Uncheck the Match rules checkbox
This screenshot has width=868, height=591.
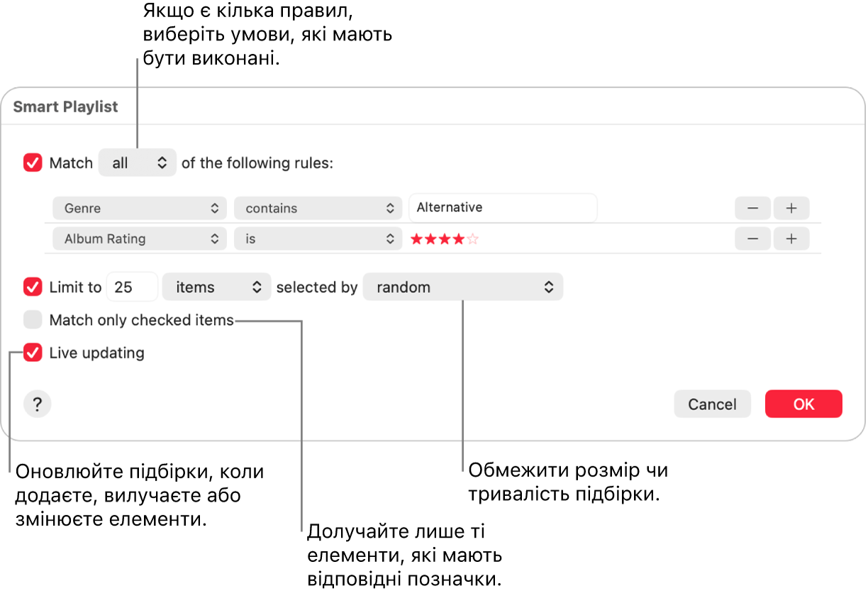point(33,163)
